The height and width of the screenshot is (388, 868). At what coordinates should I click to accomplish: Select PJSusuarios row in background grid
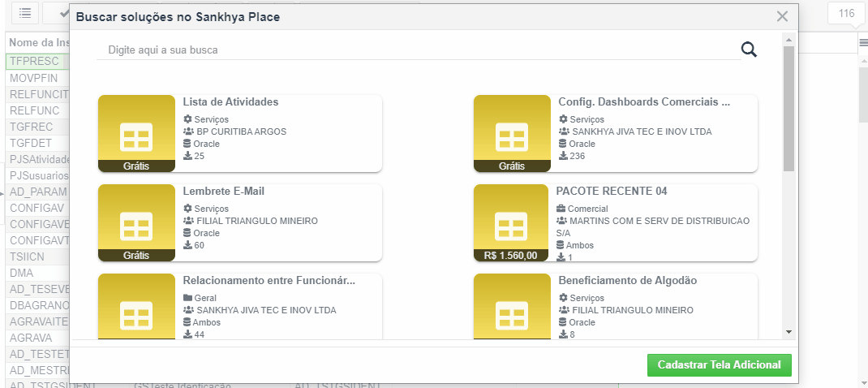(37, 175)
